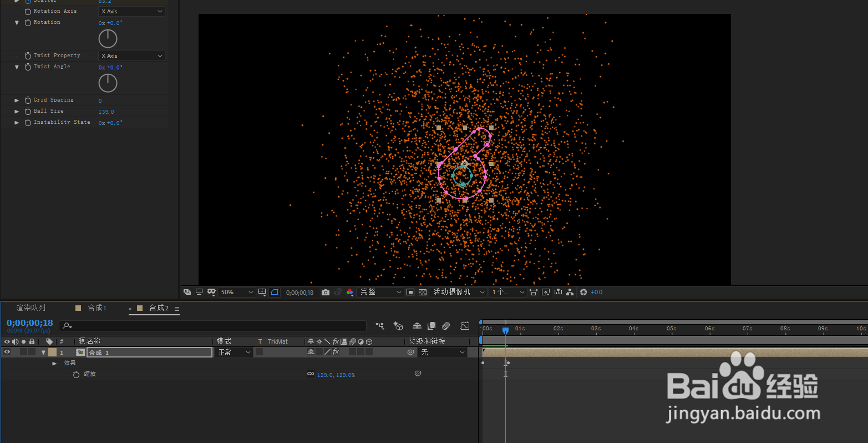Open the 1个 view layout dropdown

(x=508, y=292)
